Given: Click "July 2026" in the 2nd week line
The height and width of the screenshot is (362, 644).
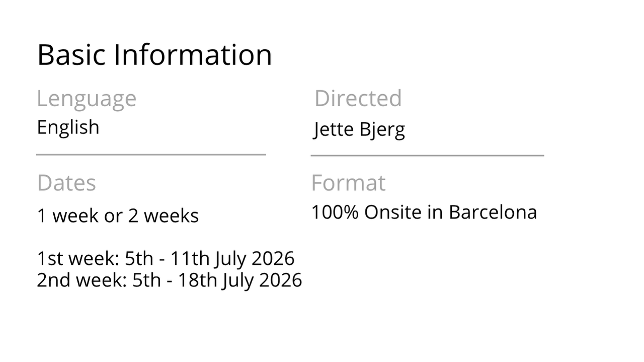Looking at the screenshot, I should tap(262, 279).
